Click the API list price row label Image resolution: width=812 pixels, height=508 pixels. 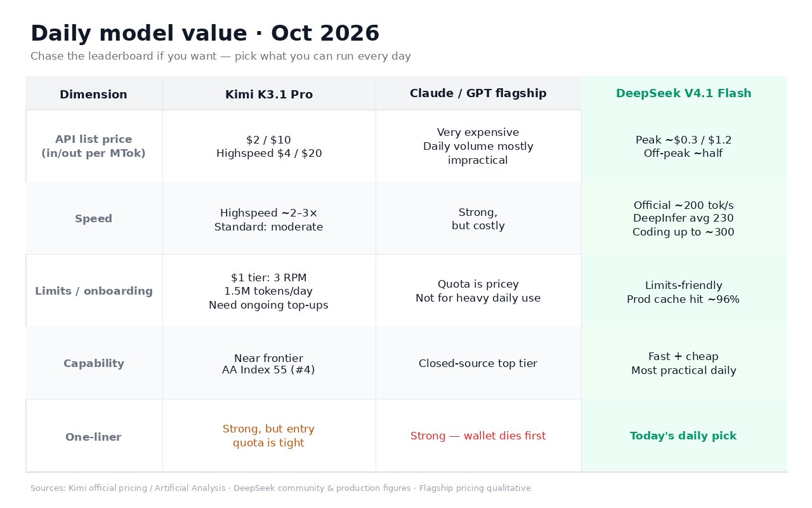(x=93, y=146)
